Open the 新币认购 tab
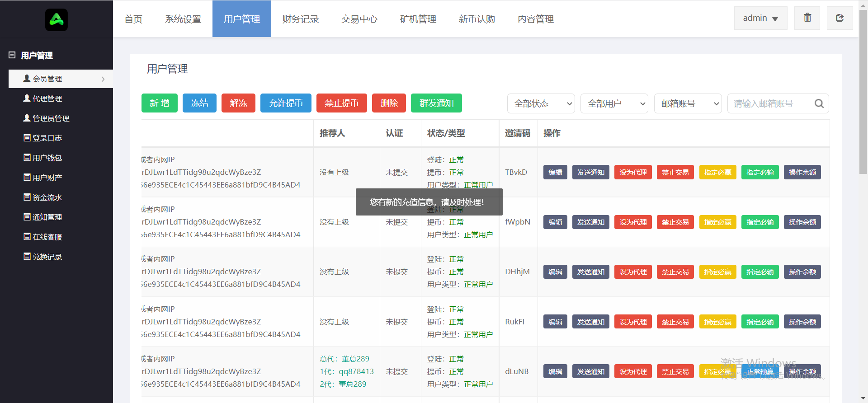Viewport: 868px width, 403px height. (477, 19)
